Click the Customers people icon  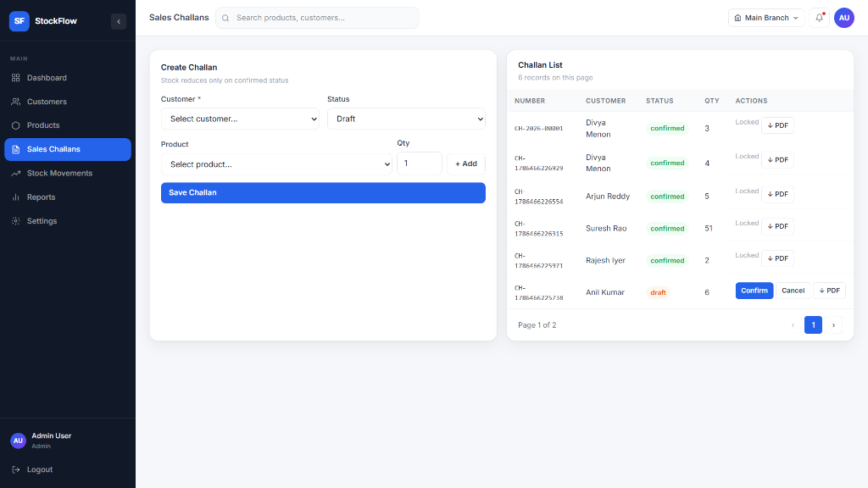(15, 102)
